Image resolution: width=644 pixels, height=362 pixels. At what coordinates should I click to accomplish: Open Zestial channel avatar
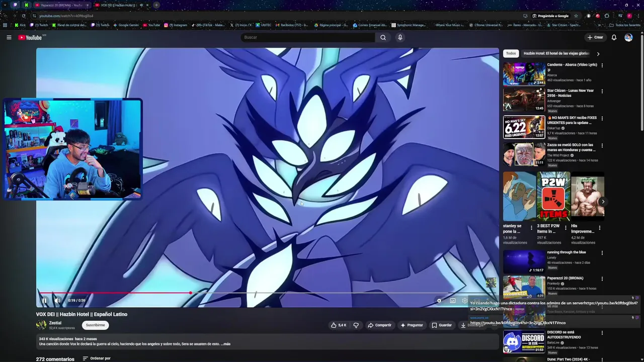click(x=41, y=325)
